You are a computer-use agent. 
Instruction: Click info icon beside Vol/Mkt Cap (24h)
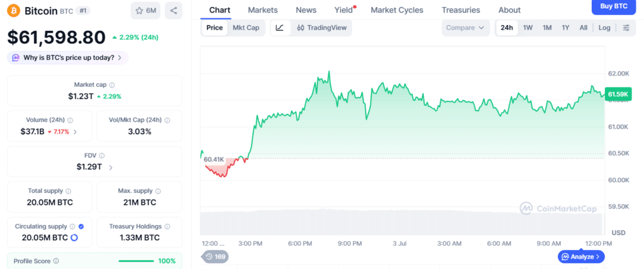tap(167, 120)
